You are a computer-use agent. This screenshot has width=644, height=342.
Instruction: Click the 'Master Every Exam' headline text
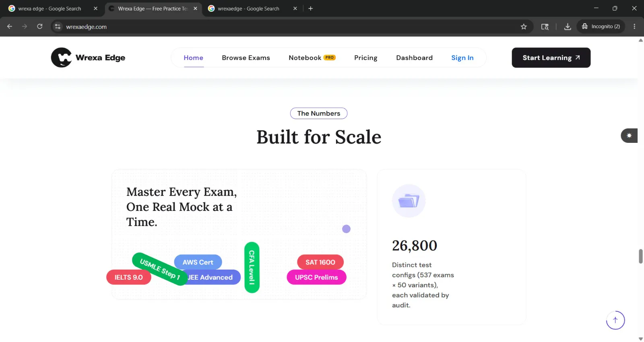(182, 207)
